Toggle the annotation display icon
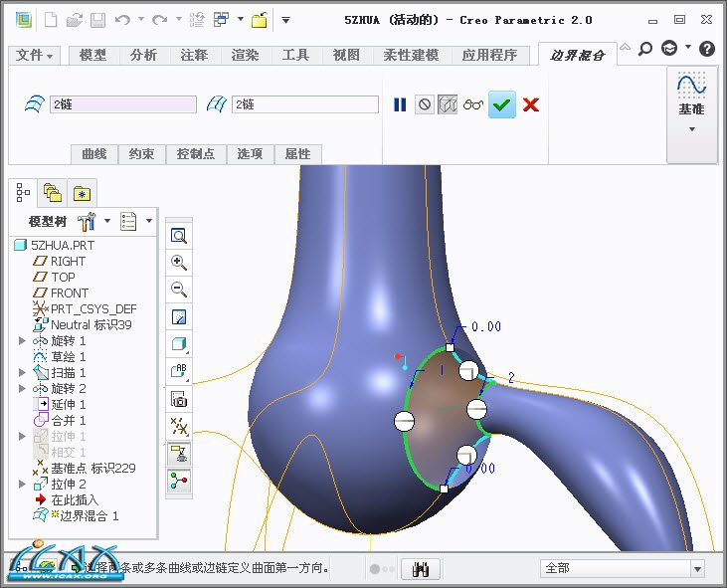 pos(179,454)
